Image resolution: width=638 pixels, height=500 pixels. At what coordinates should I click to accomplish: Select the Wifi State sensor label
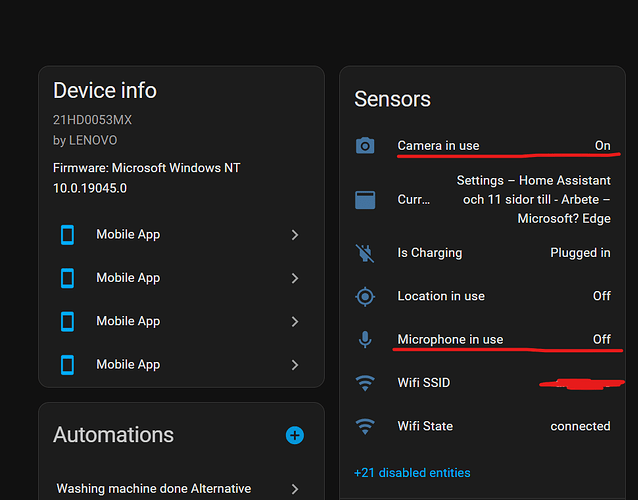(425, 426)
